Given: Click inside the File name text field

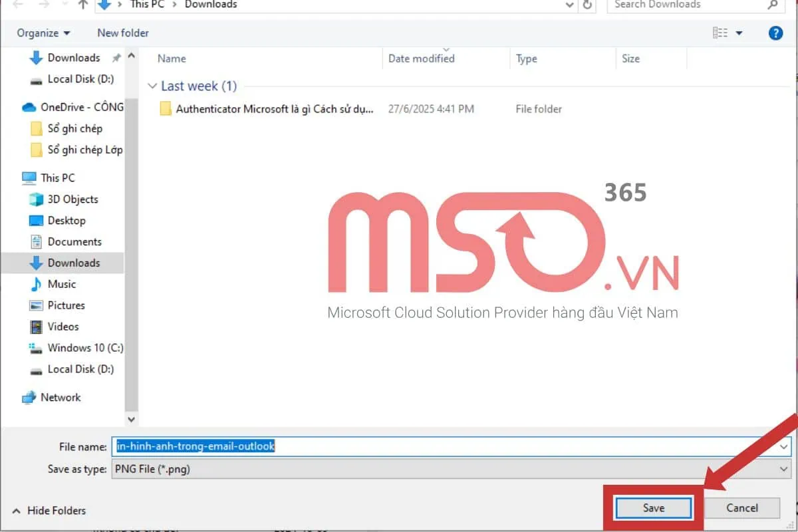Looking at the screenshot, I should point(332,446).
